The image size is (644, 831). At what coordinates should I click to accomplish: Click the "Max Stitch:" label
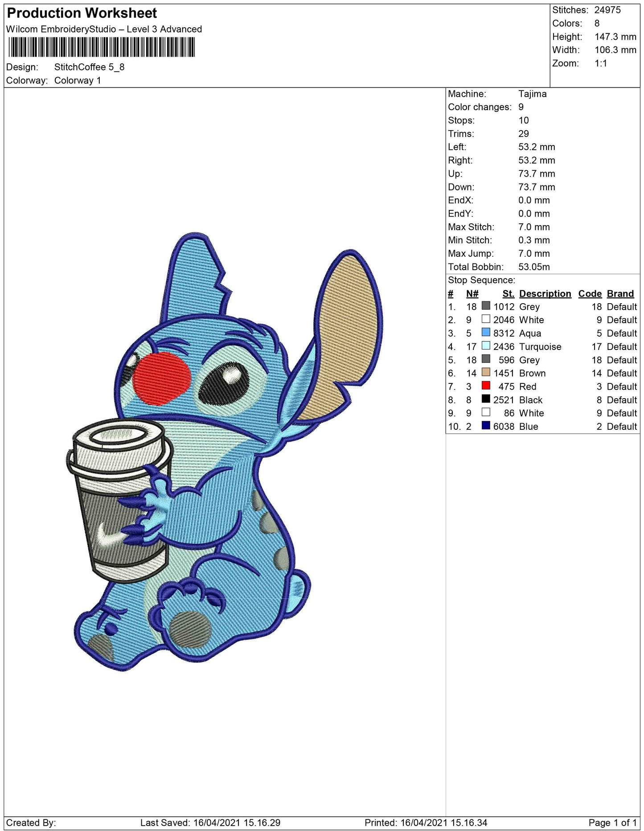coord(471,228)
